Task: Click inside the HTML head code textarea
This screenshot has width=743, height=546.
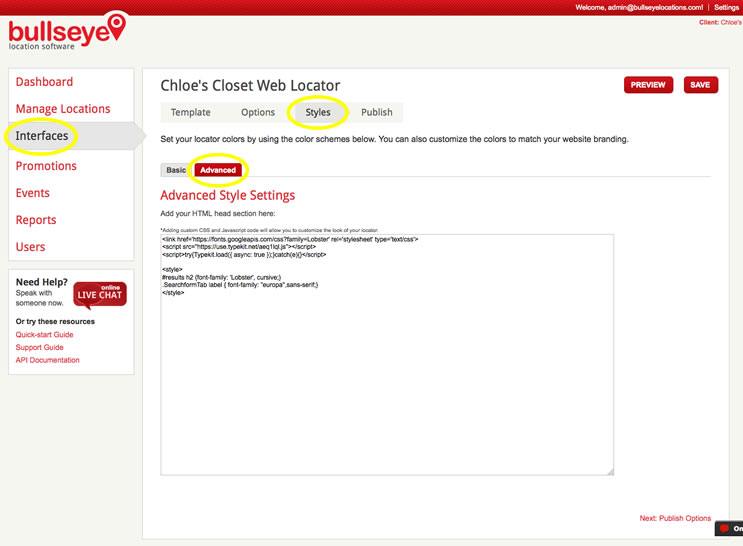Action: [x=387, y=355]
